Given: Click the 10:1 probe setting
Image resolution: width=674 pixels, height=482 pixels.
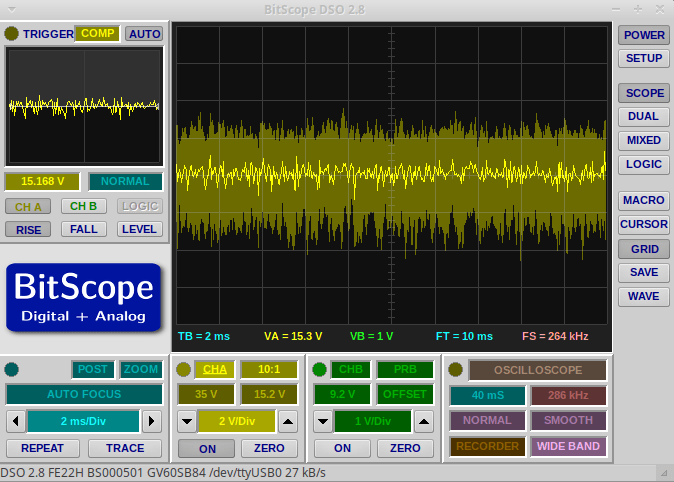Looking at the screenshot, I should (x=269, y=369).
